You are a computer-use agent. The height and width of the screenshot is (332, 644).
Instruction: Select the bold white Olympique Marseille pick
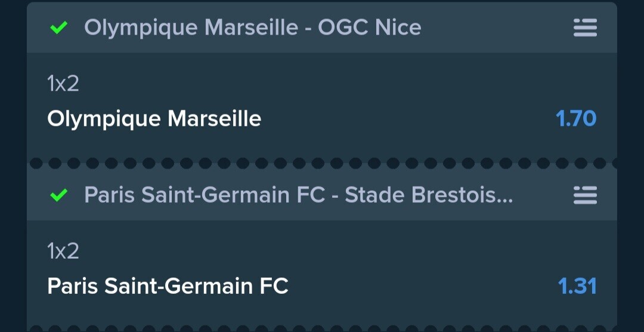[x=154, y=119]
